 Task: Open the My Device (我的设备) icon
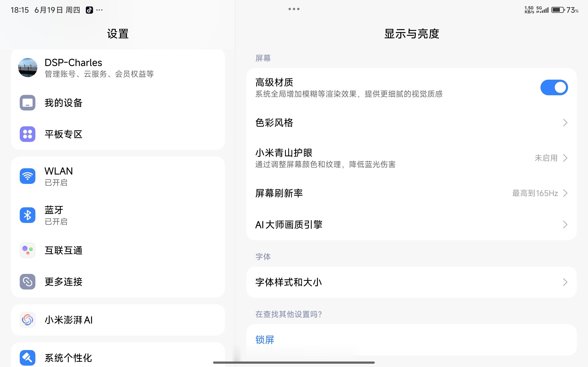(x=27, y=103)
